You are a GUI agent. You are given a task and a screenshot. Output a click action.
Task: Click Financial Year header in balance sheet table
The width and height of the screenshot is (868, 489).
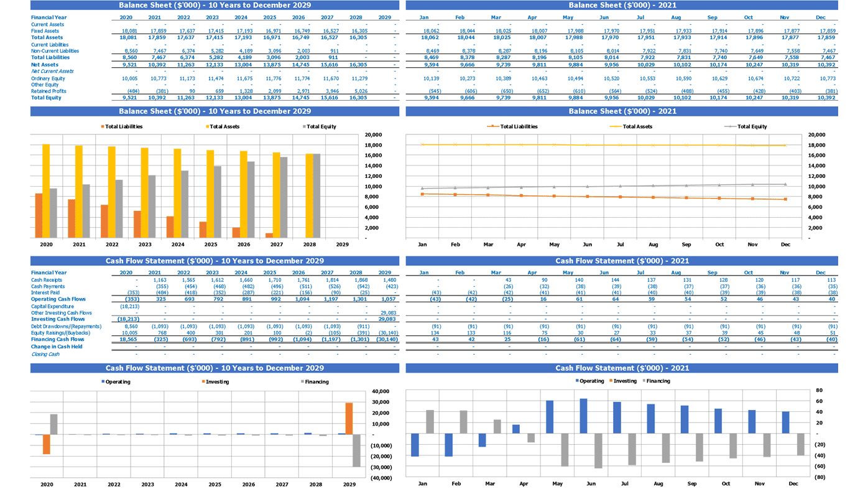(48, 17)
